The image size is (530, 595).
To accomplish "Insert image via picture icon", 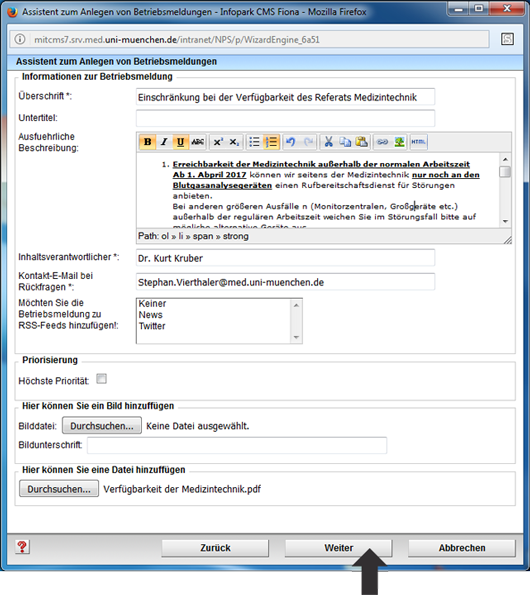I will [x=399, y=142].
